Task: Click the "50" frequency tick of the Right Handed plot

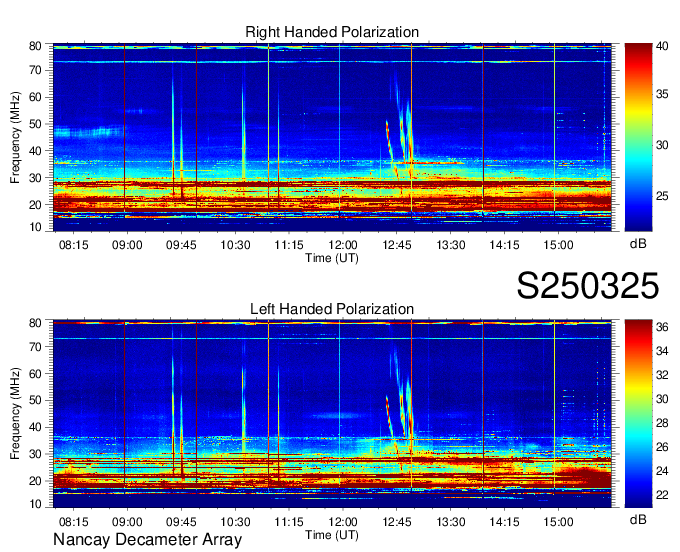Action: click(x=35, y=124)
